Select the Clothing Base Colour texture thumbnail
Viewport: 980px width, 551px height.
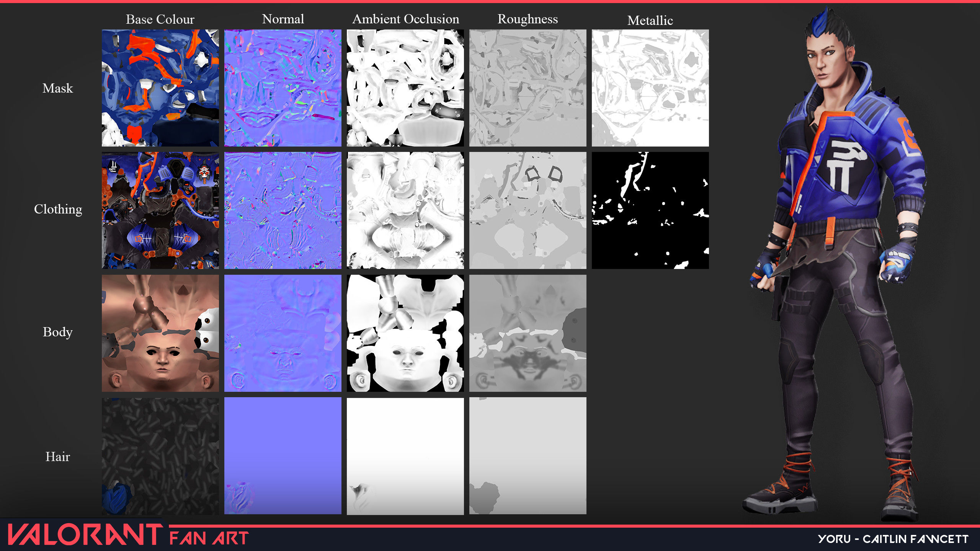click(160, 210)
